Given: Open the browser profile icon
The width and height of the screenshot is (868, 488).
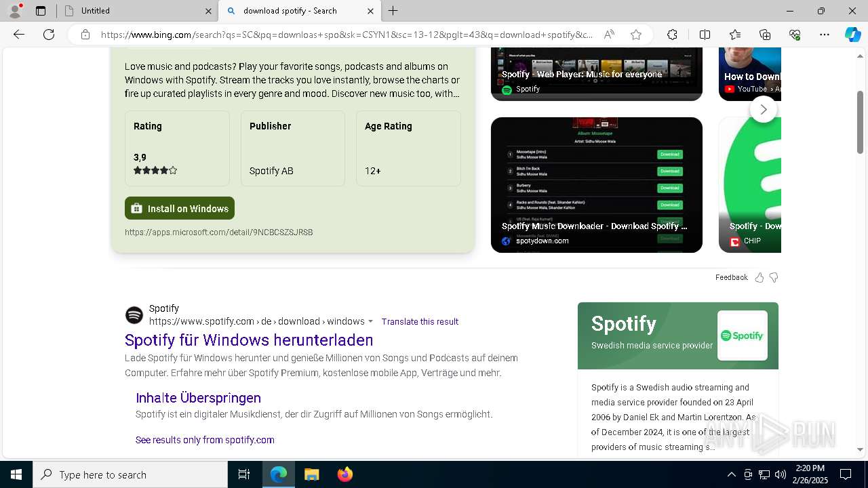Looking at the screenshot, I should [15, 11].
